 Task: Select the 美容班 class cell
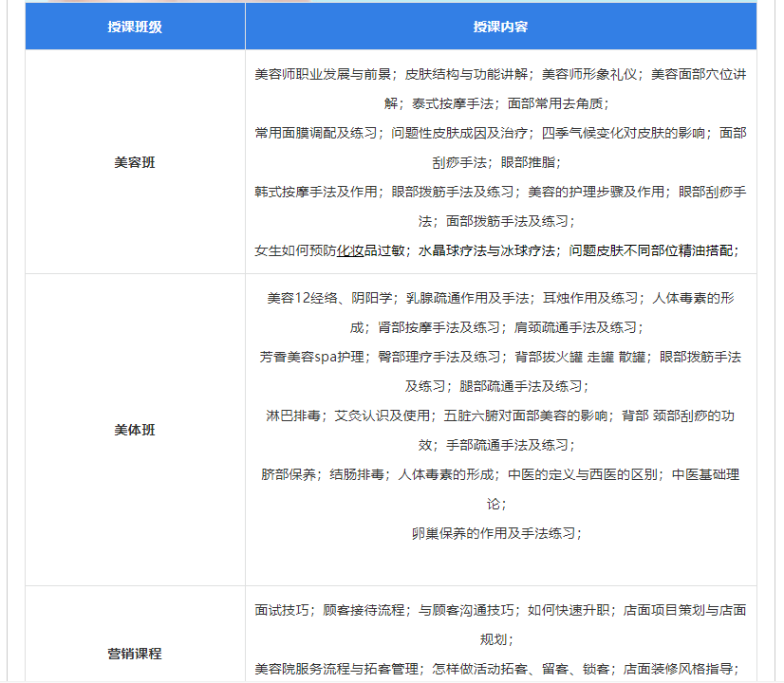pos(135,162)
